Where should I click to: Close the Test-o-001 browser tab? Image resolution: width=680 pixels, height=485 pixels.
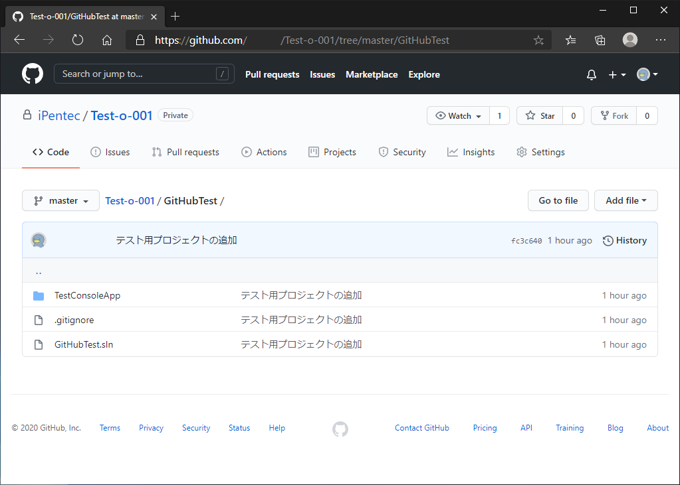(154, 17)
